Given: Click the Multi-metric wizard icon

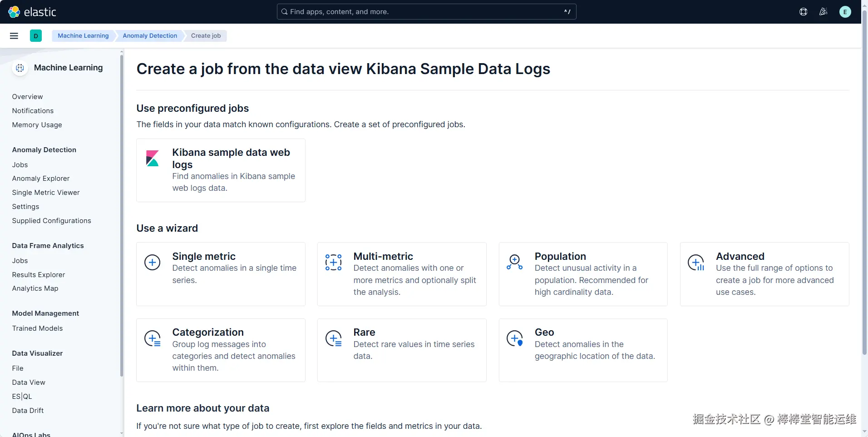Looking at the screenshot, I should click(333, 263).
